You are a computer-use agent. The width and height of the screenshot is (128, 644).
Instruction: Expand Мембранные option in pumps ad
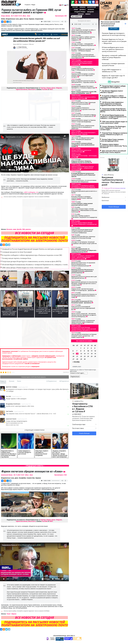(114, 197)
